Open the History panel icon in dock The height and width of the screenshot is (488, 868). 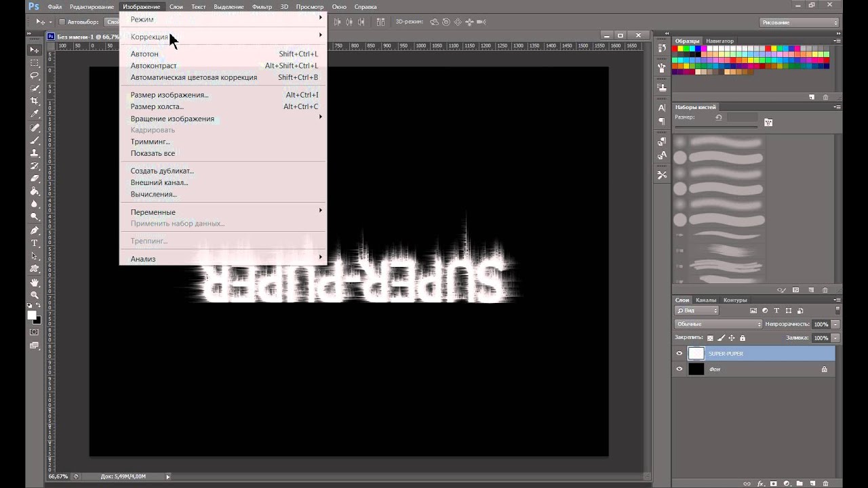click(x=663, y=48)
